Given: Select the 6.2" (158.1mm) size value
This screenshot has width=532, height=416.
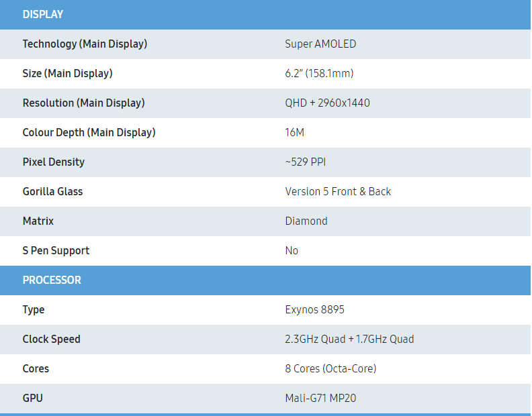Looking at the screenshot, I should pyautogui.click(x=319, y=74).
